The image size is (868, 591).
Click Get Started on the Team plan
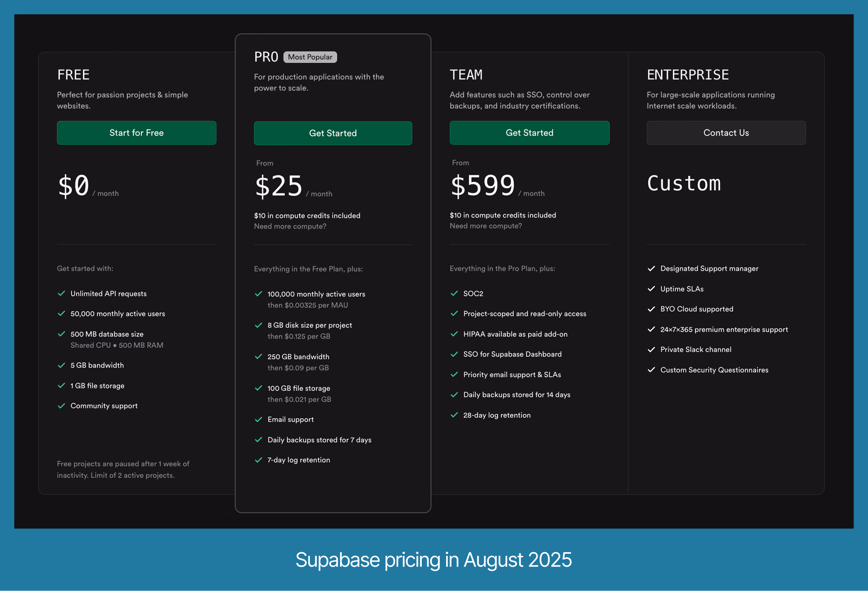tap(529, 133)
